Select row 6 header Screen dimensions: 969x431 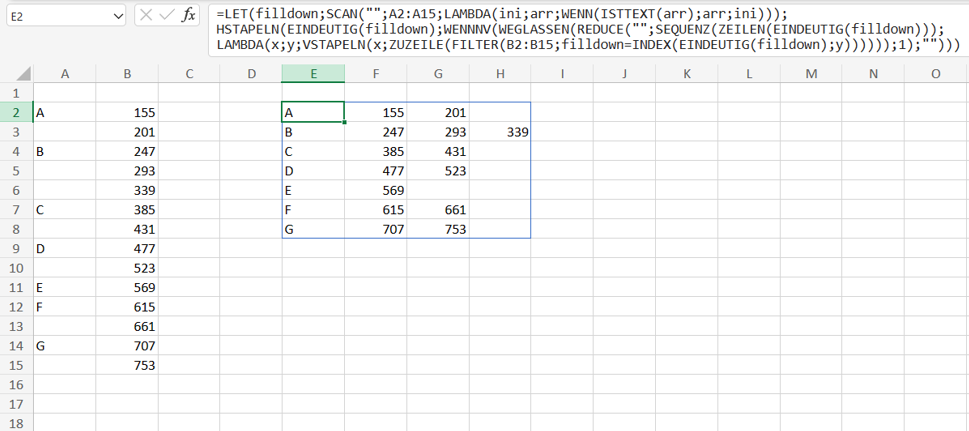(x=17, y=190)
